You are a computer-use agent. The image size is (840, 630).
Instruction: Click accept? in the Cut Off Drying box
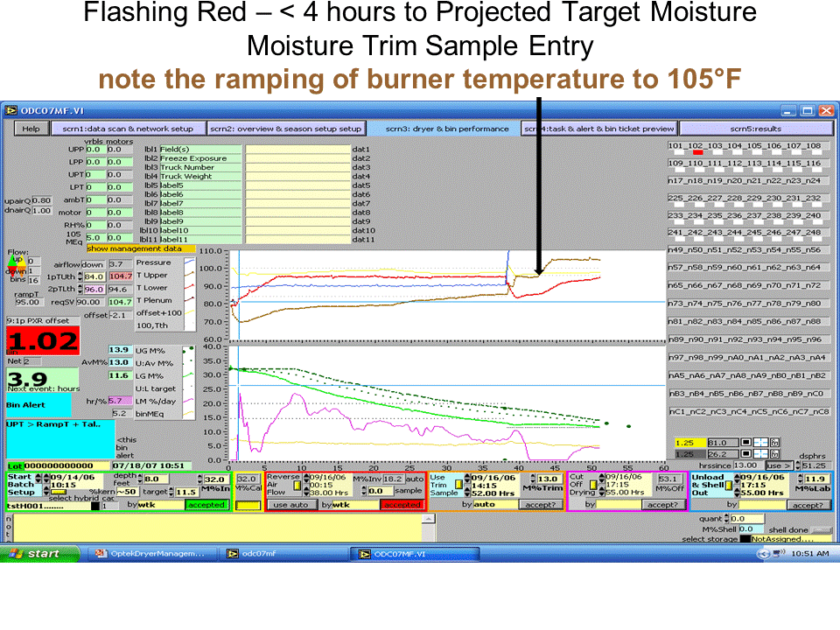[x=662, y=505]
